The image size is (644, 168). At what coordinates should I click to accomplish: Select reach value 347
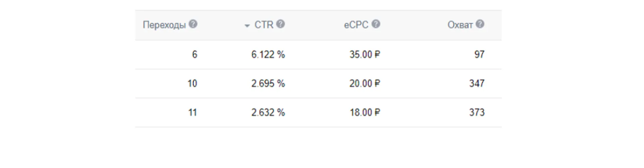[477, 83]
